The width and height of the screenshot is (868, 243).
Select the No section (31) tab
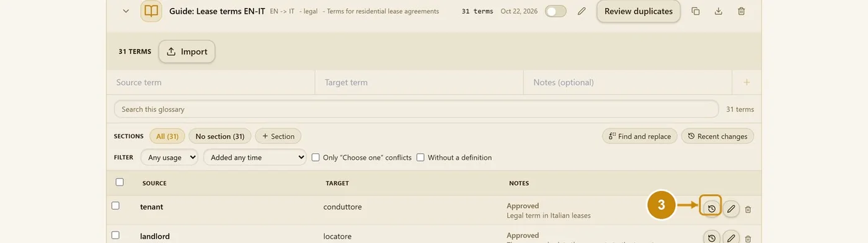220,136
